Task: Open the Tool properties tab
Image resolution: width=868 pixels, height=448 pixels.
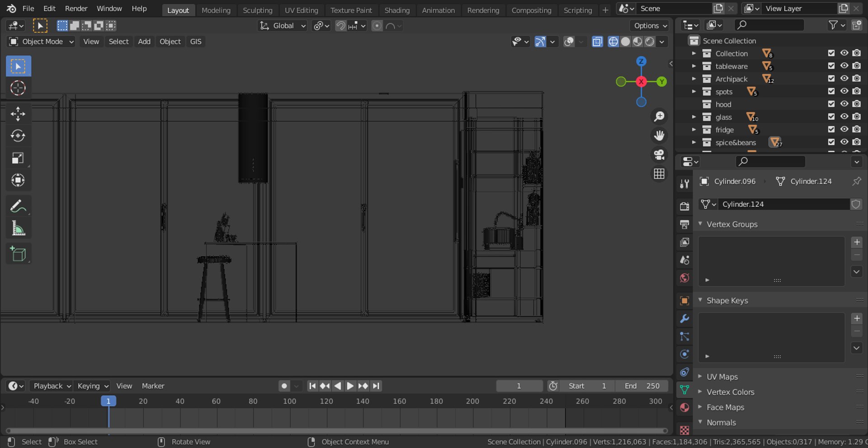Action: [684, 184]
